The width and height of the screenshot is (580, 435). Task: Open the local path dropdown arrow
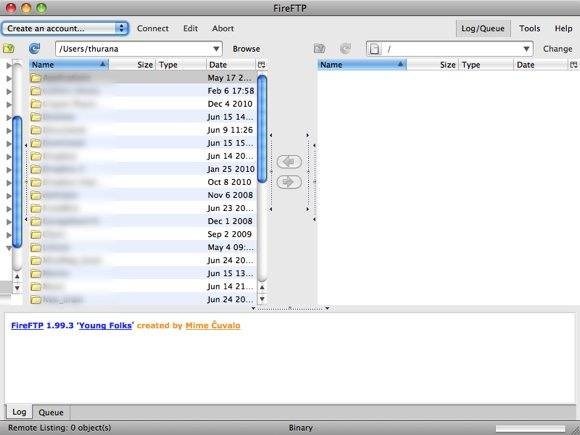coord(216,49)
